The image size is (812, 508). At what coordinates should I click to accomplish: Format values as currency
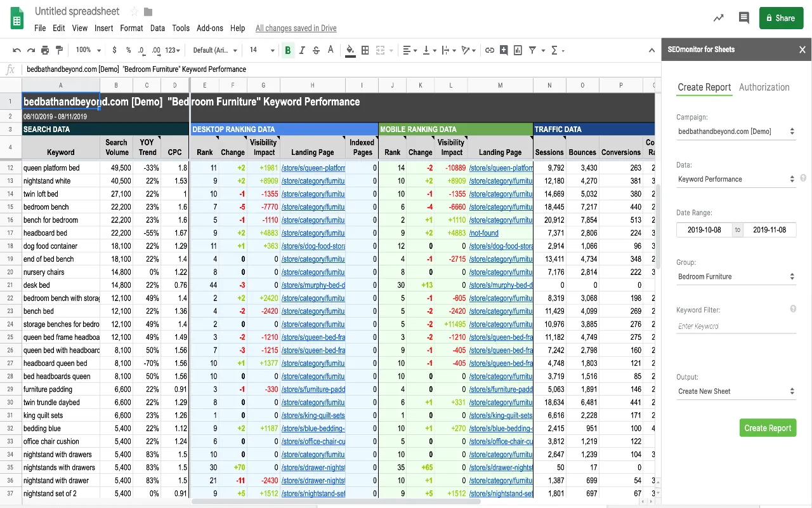114,50
